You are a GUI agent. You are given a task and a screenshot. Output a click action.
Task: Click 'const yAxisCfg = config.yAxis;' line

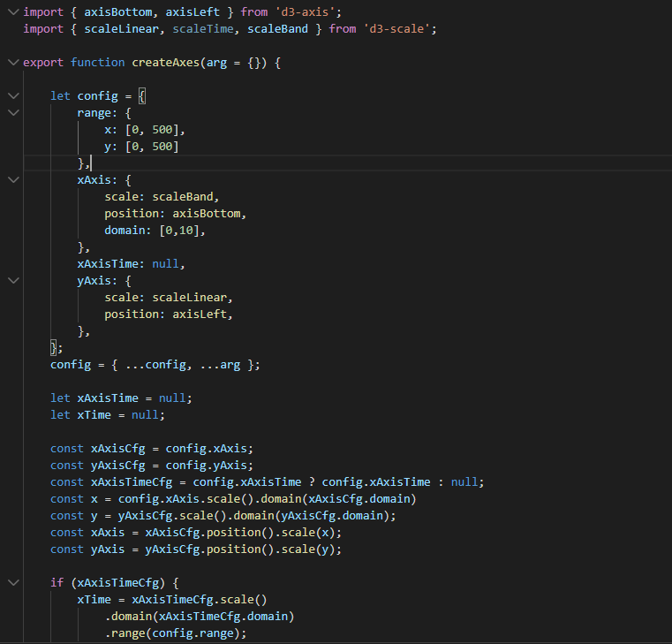[x=152, y=466]
